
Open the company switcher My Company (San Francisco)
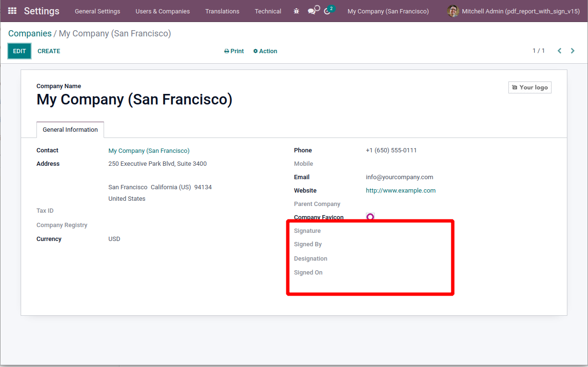click(388, 11)
